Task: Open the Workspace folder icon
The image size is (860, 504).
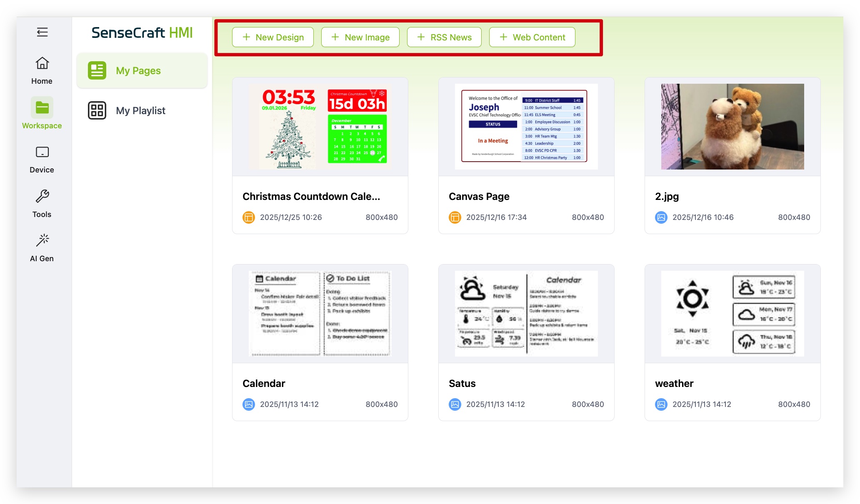Action: [x=42, y=108]
